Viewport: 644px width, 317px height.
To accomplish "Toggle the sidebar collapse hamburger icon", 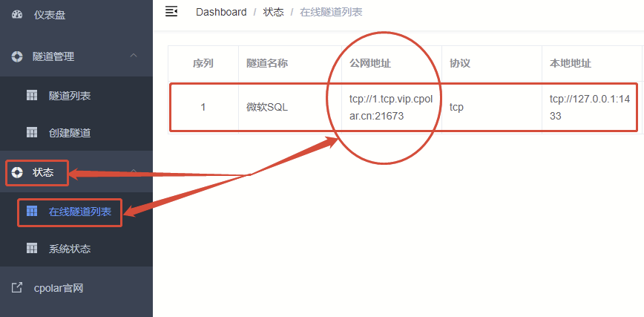I will pos(171,12).
